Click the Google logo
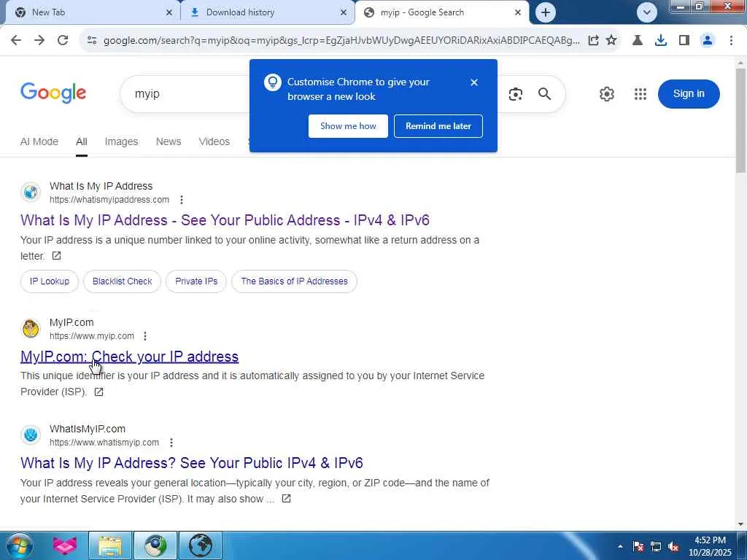Viewport: 747px width, 560px height. click(x=53, y=93)
